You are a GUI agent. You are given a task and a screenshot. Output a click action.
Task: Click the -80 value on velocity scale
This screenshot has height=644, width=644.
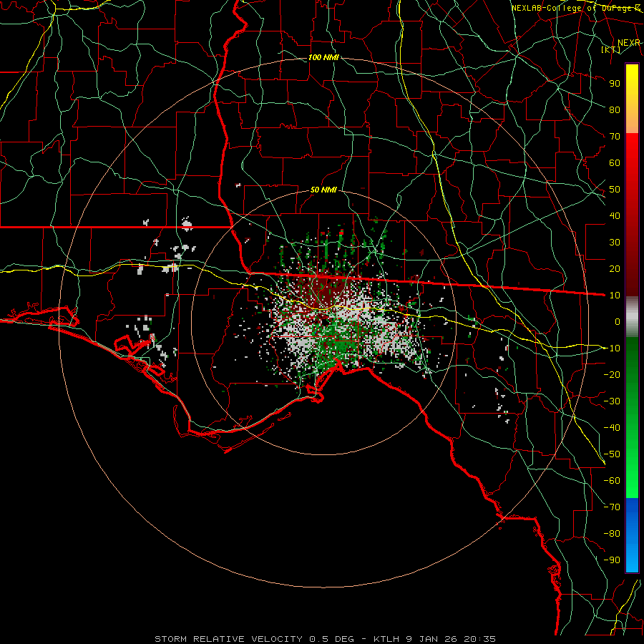612,534
